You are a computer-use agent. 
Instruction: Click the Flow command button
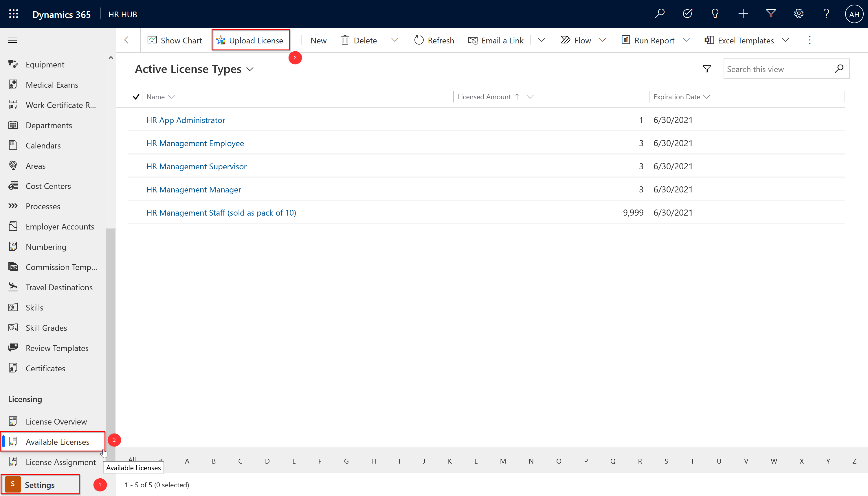click(x=576, y=41)
